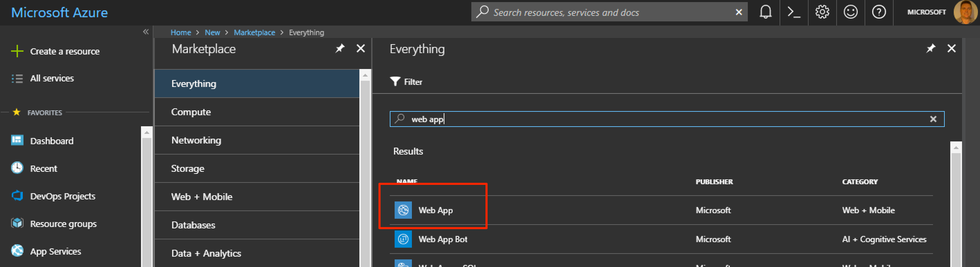Click the App Services icon
Screen dimensions: 980x267
point(17,251)
